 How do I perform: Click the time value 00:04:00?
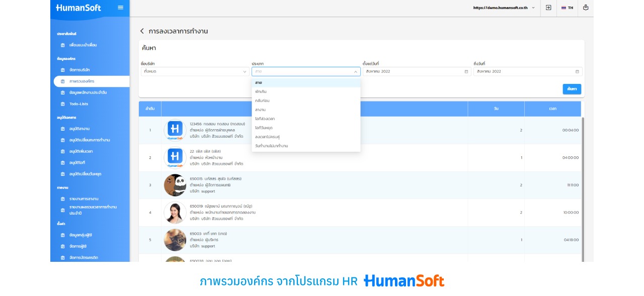tap(571, 130)
